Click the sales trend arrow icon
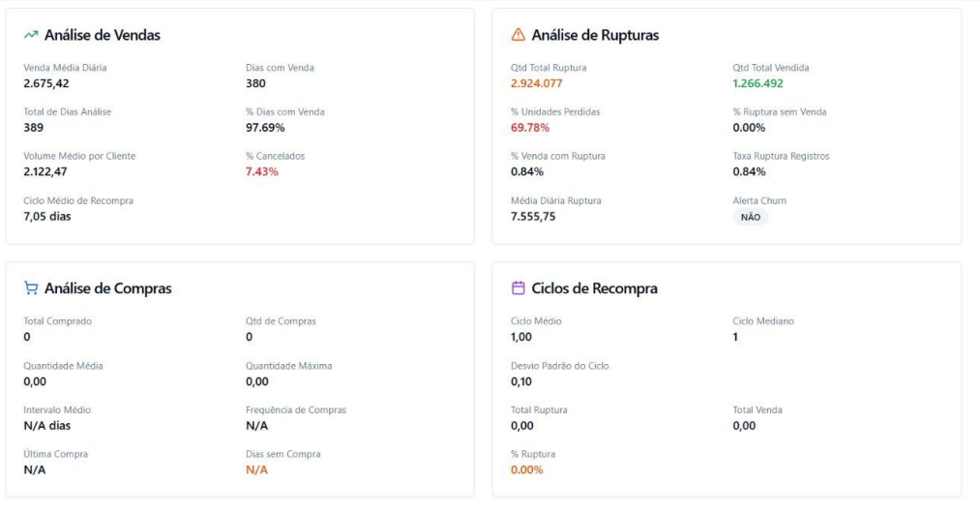Viewport: 980px width, 514px height. point(31,35)
